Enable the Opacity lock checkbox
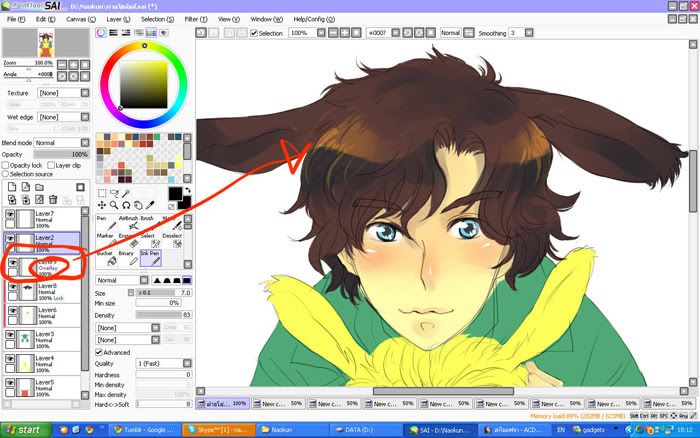The image size is (700, 438). tap(6, 164)
